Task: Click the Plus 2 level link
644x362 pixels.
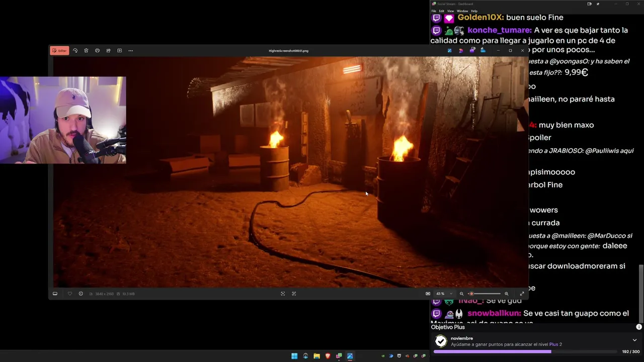Action: pyautogui.click(x=555, y=344)
